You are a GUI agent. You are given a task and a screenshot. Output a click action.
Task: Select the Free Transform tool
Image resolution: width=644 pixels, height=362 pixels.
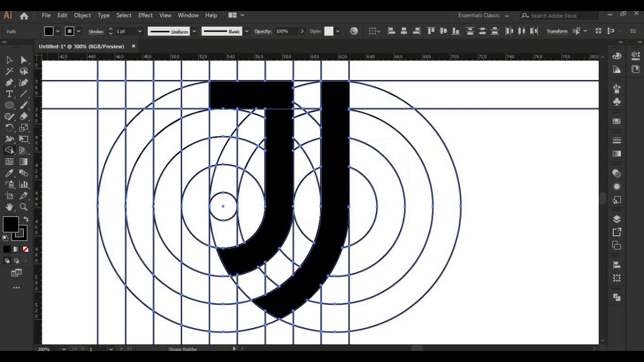(x=24, y=139)
